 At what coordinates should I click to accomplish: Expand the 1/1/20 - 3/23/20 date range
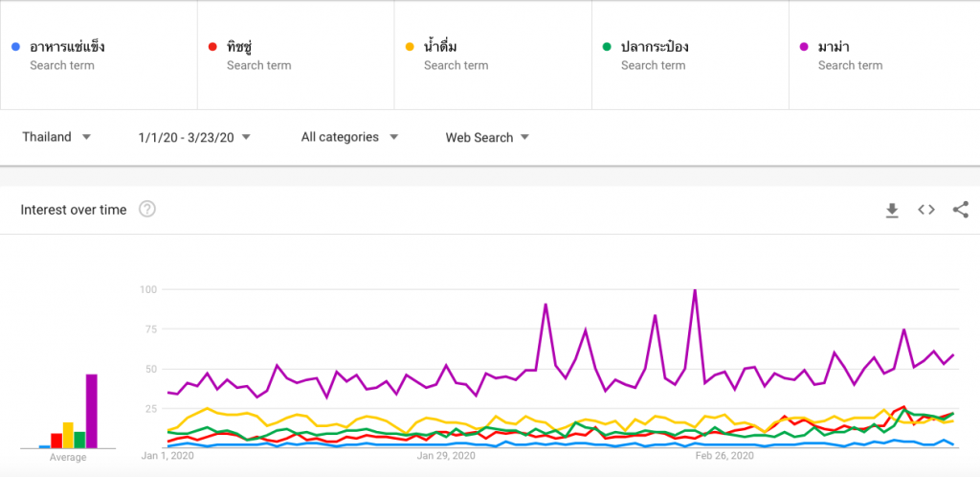194,137
